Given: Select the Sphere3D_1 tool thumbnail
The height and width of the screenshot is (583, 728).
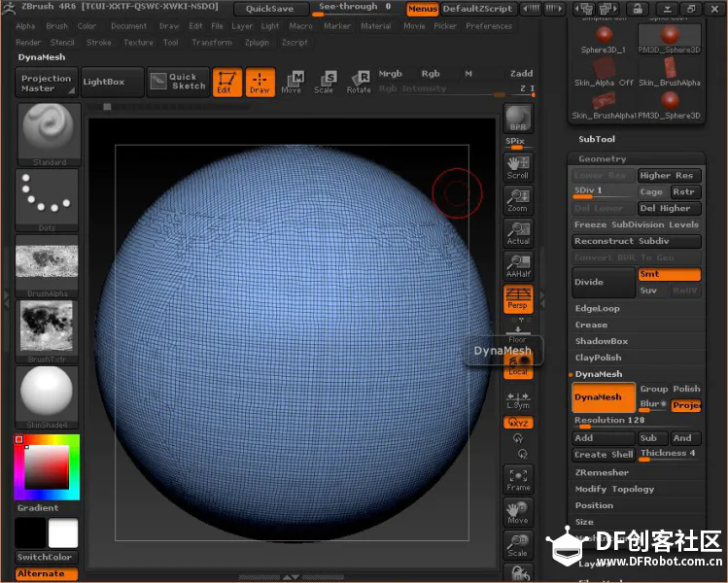Looking at the screenshot, I should pyautogui.click(x=604, y=40).
